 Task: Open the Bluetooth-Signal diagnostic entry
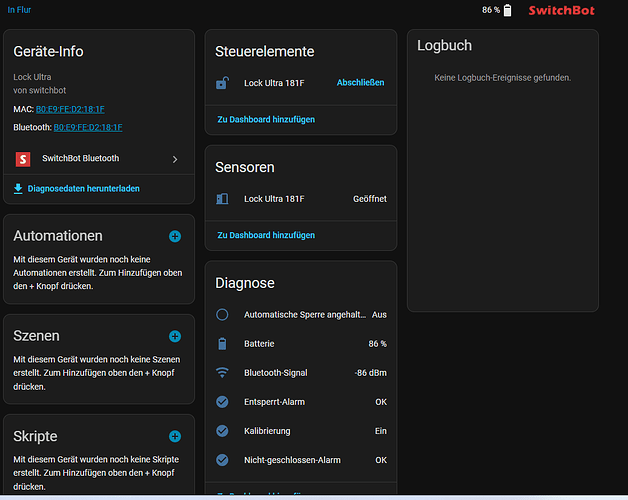(301, 373)
